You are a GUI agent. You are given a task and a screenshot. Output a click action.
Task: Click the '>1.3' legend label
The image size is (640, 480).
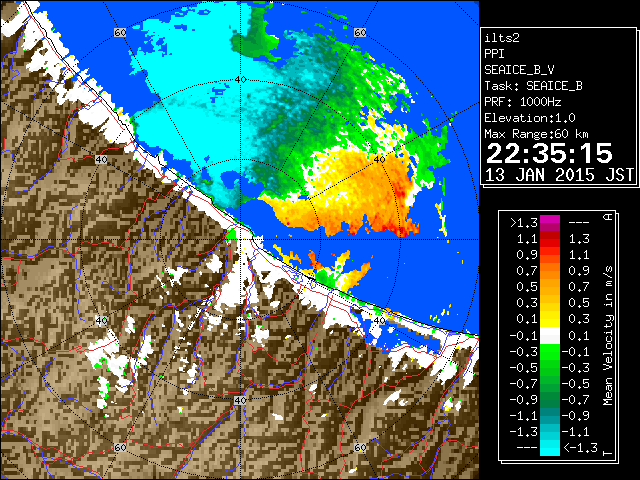point(523,223)
